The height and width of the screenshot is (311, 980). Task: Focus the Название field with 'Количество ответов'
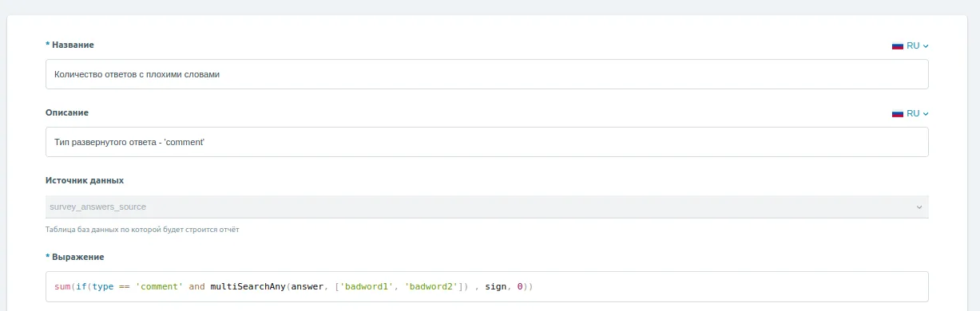(x=487, y=74)
